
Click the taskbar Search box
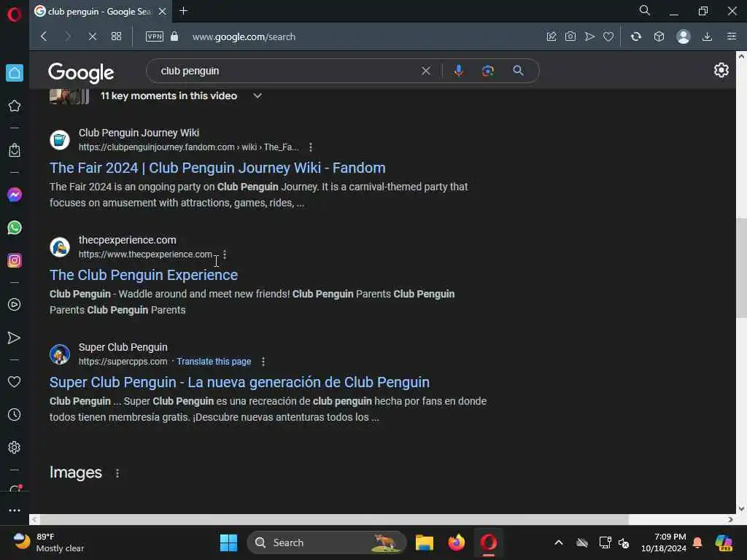[x=327, y=542]
